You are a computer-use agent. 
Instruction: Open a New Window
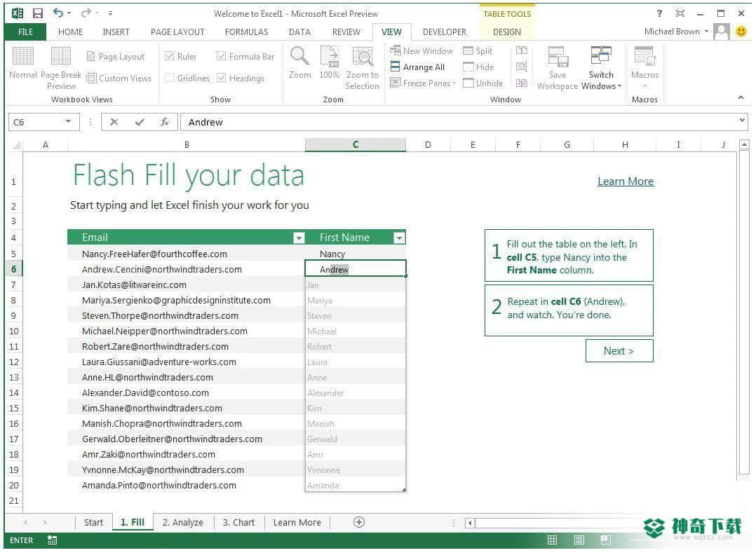pyautogui.click(x=422, y=50)
